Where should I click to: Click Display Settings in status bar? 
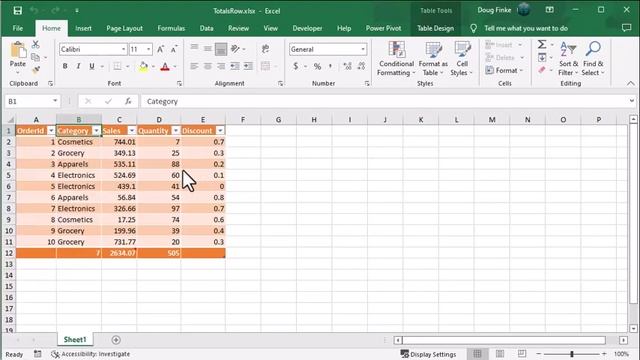[x=428, y=354]
